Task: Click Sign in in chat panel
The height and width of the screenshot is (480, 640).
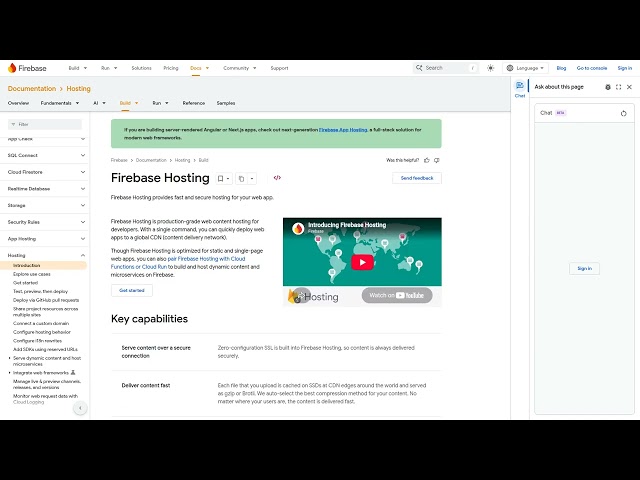Action: [x=584, y=269]
